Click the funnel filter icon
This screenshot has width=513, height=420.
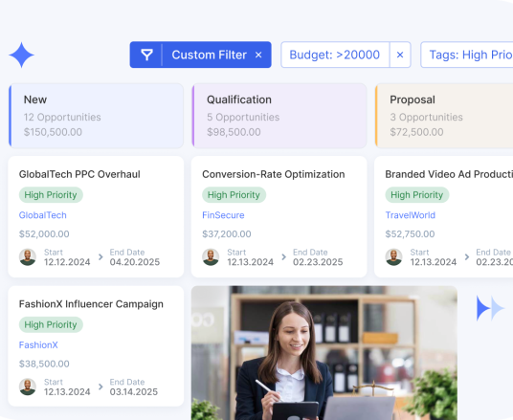coord(146,55)
